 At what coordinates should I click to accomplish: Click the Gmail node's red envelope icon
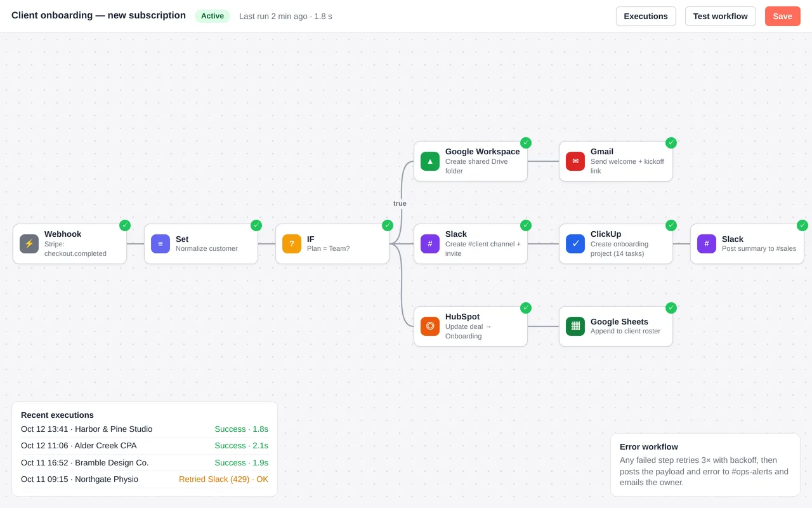pos(575,161)
